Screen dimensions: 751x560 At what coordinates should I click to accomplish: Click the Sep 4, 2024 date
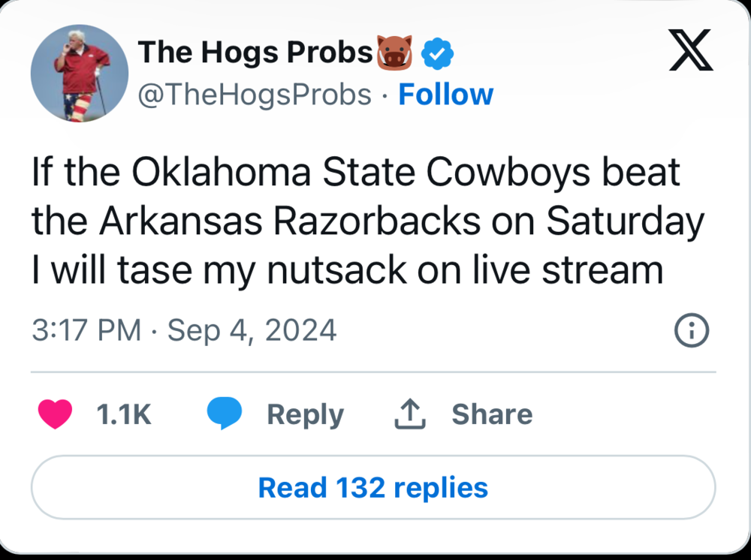(252, 330)
